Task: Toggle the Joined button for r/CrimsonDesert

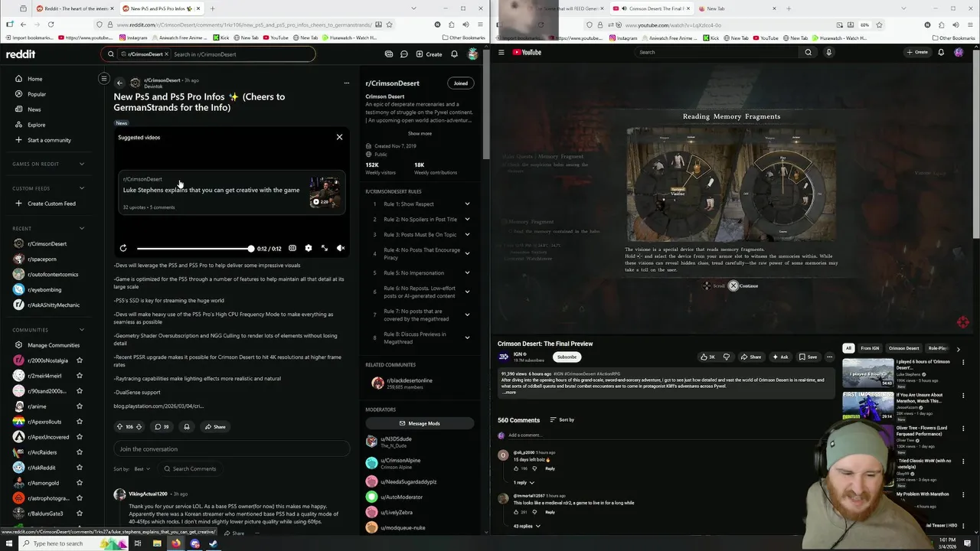Action: click(460, 83)
